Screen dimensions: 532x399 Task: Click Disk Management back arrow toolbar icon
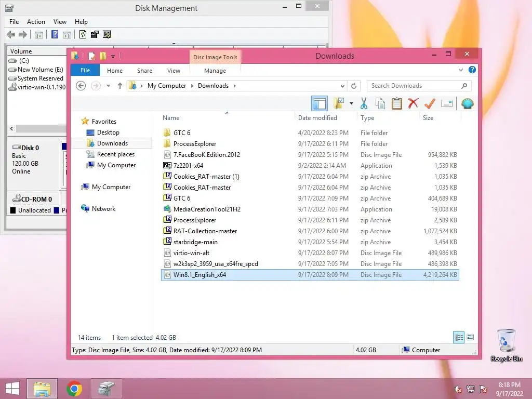click(11, 34)
